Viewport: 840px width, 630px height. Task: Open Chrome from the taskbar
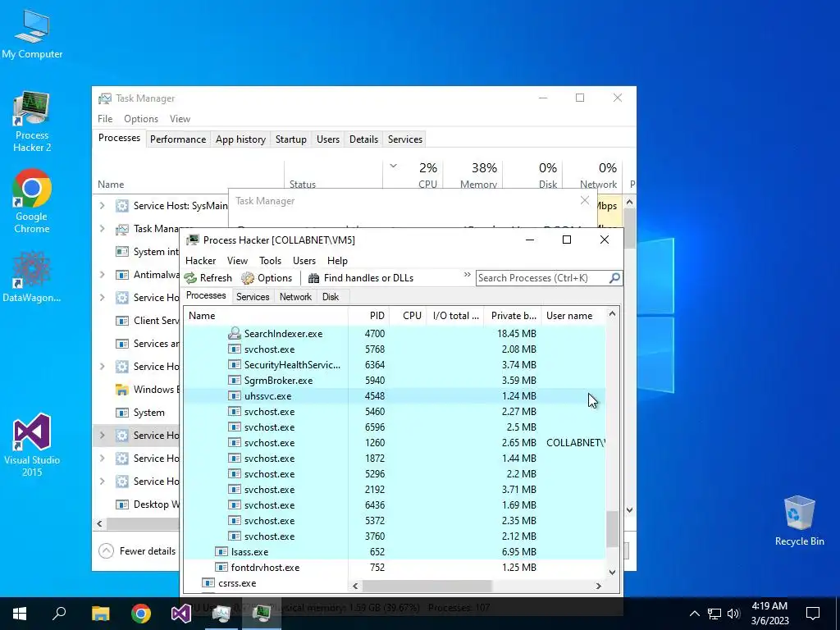click(x=141, y=614)
